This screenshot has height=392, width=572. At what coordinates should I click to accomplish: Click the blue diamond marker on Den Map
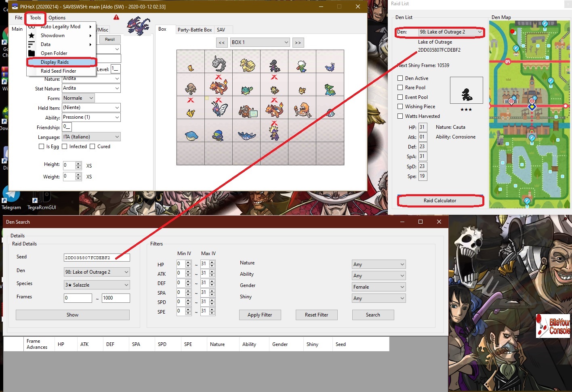click(532, 107)
